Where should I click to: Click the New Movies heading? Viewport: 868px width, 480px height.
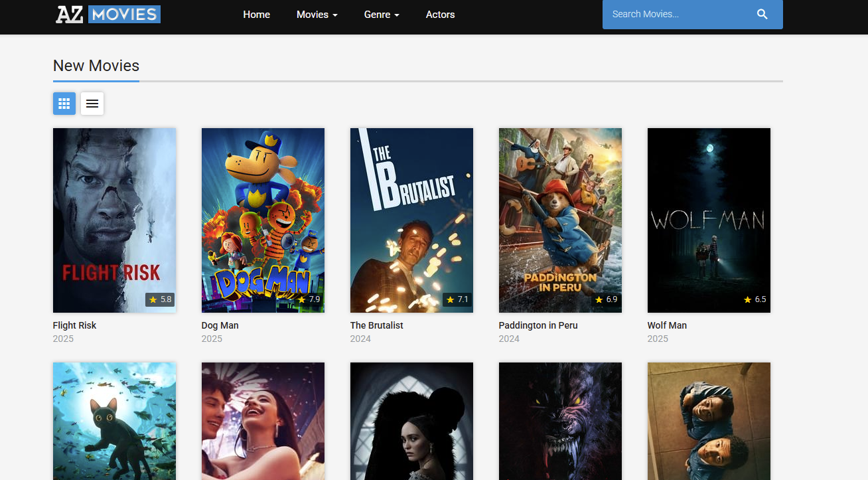coord(96,66)
